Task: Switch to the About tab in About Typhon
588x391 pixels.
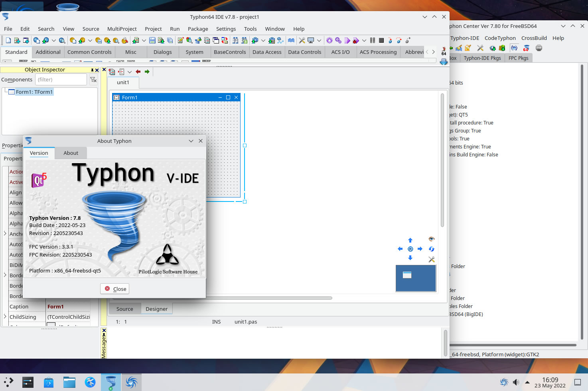Action: tap(71, 153)
